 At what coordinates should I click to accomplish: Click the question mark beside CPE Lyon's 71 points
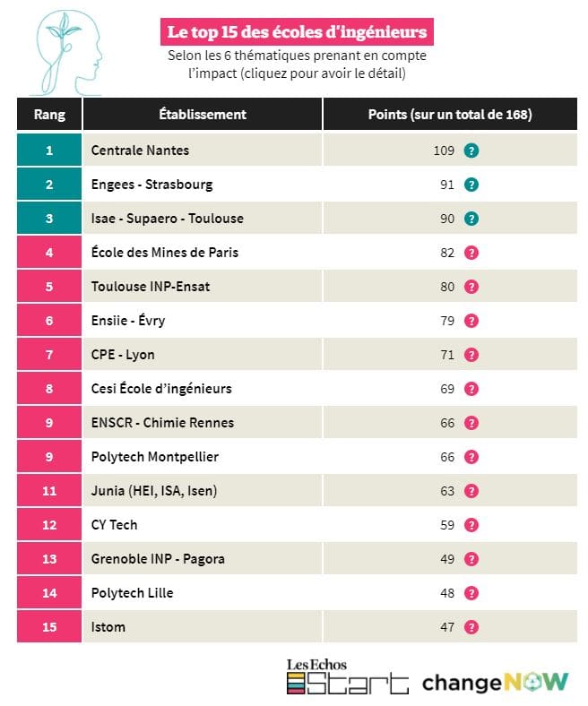tap(471, 355)
